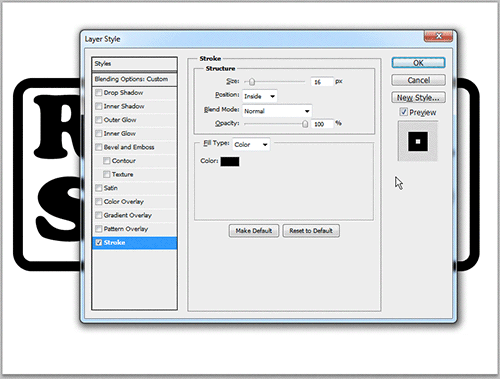Open the New Style... dialog
Screen dimensions: 500x379
(418, 98)
